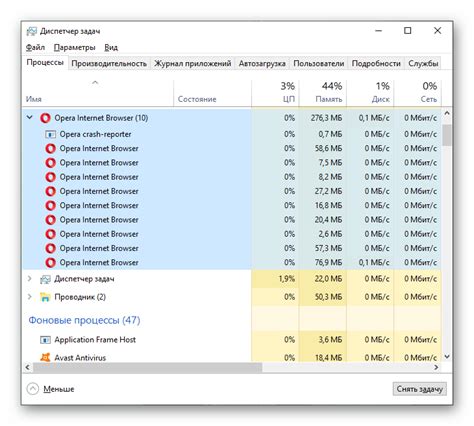Sort by the ЦП column header
This screenshot has width=474, height=426.
275,93
